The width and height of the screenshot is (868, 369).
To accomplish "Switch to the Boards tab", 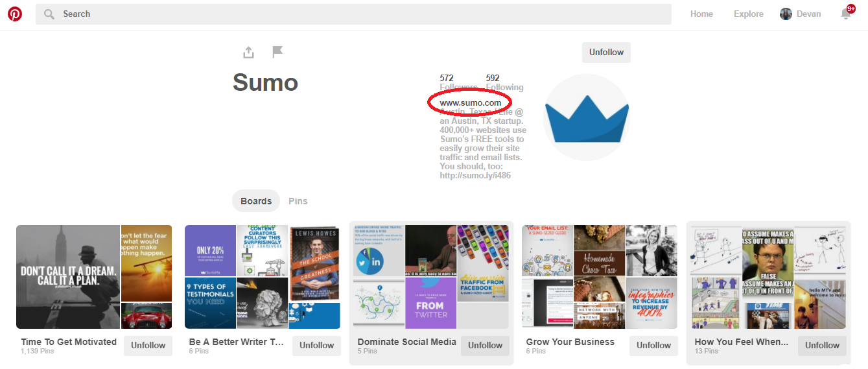I will (x=256, y=201).
